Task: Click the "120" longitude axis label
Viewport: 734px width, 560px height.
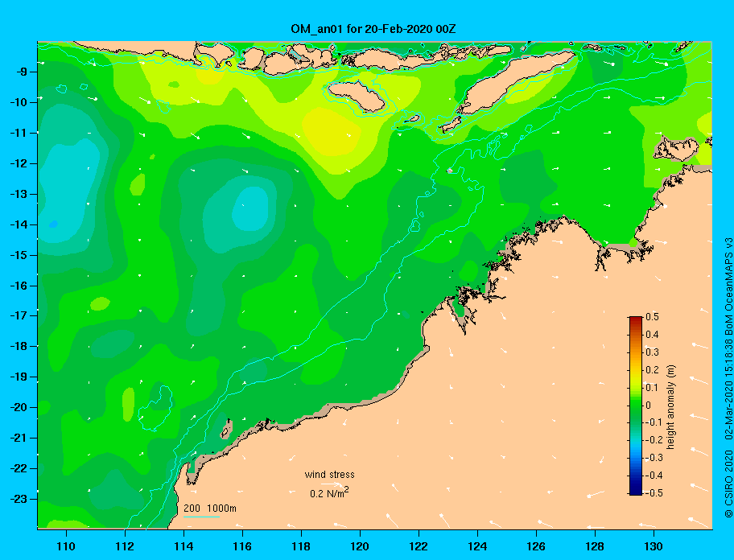Action: pyautogui.click(x=360, y=546)
